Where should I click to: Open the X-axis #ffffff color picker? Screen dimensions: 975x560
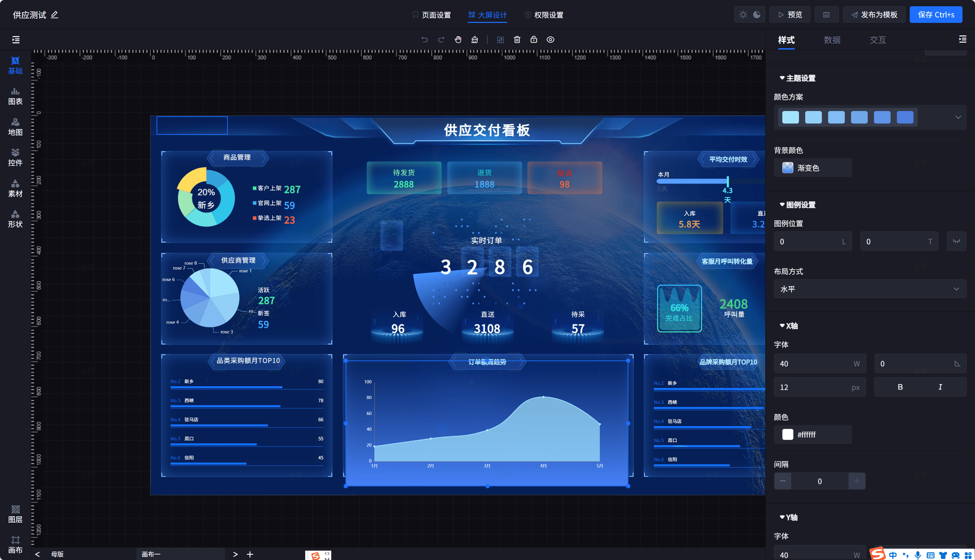[812, 435]
